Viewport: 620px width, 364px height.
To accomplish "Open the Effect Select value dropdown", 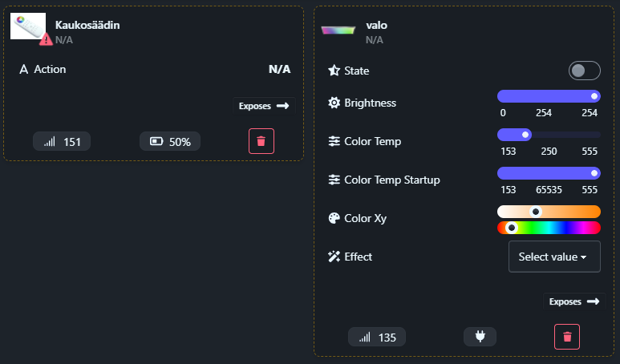I will pos(554,257).
